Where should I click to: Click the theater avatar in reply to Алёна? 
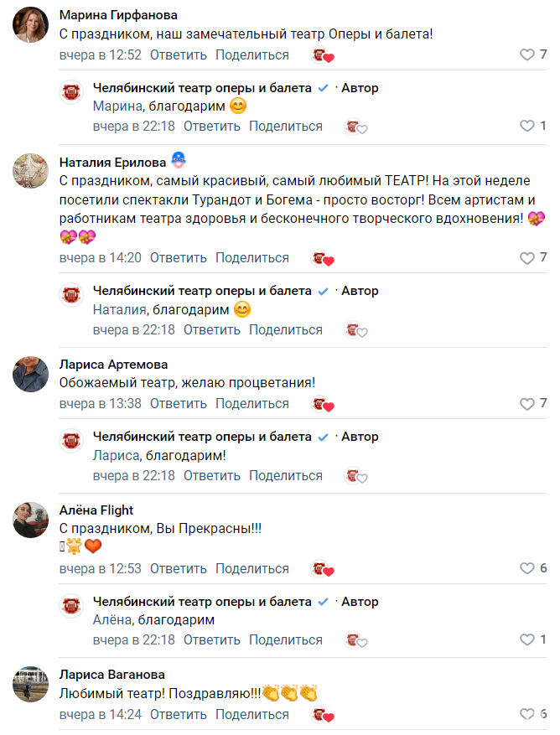(73, 606)
